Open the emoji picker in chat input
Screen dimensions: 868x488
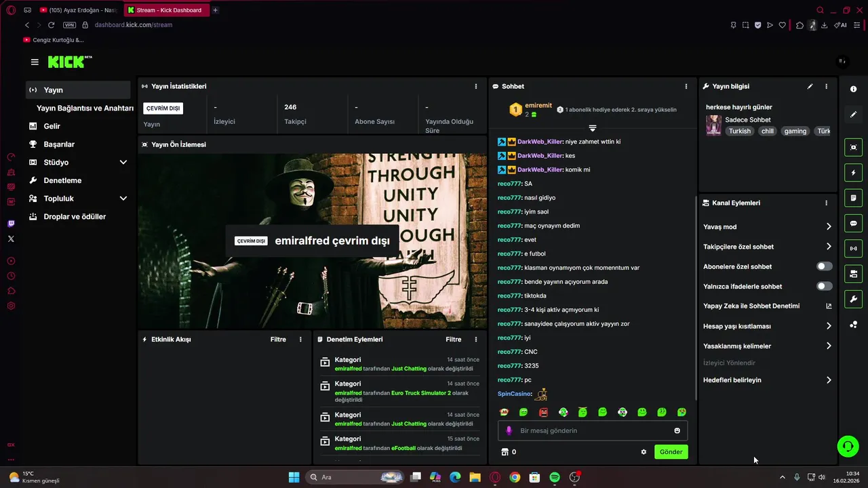[677, 430]
